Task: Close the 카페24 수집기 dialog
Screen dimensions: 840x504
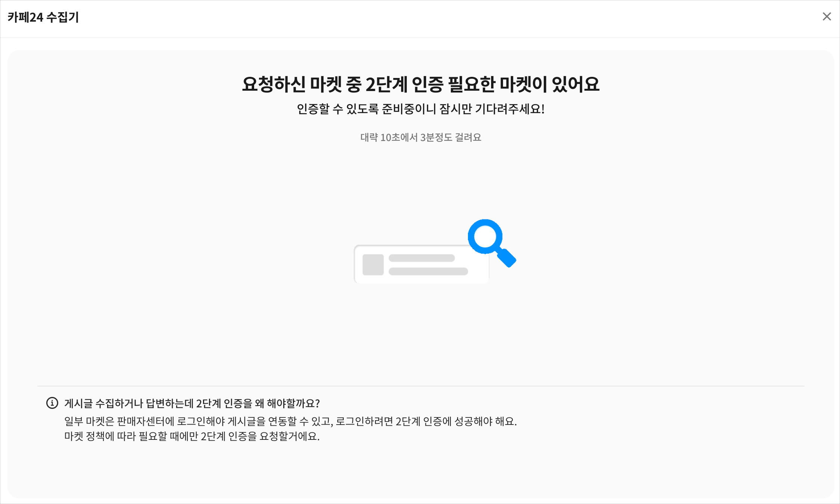Action: coord(827,16)
